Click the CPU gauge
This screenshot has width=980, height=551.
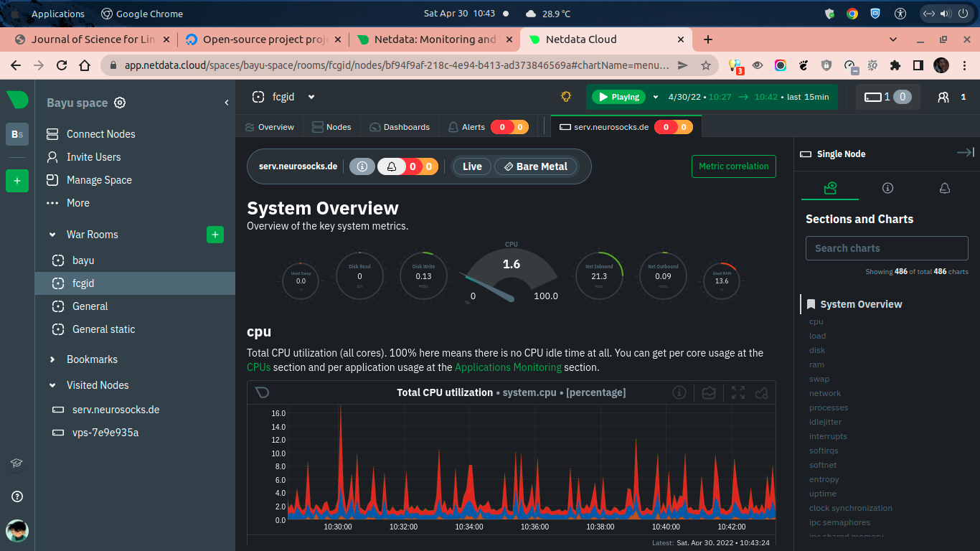(511, 274)
